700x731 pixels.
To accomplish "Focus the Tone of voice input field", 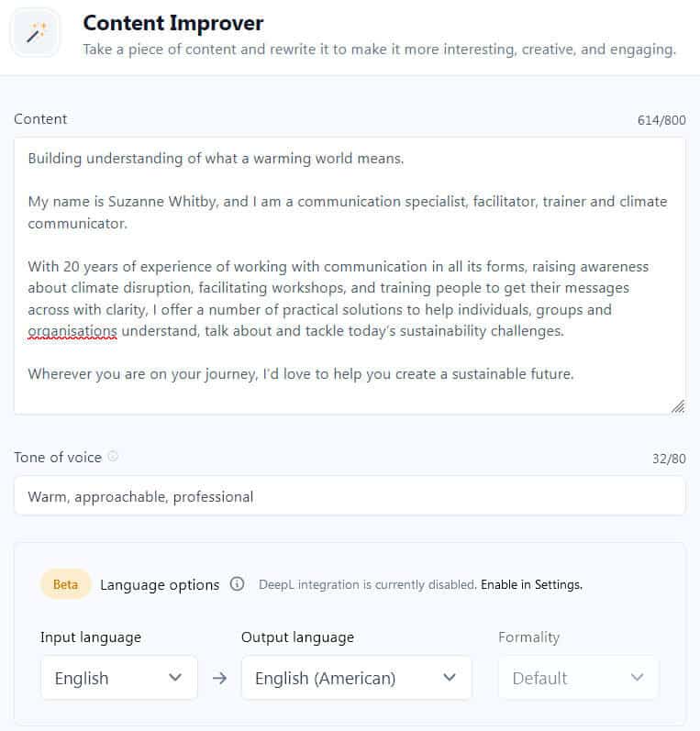I will (x=349, y=496).
